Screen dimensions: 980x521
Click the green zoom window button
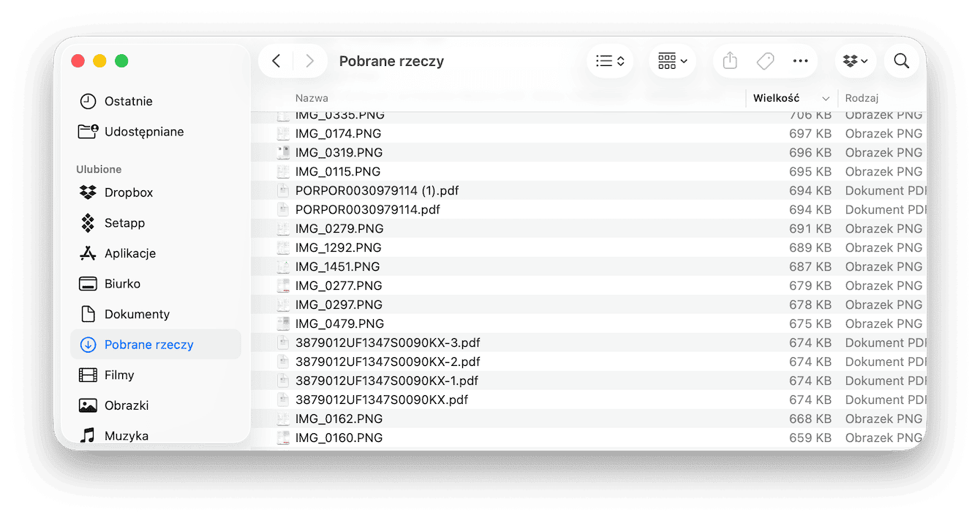(x=121, y=61)
